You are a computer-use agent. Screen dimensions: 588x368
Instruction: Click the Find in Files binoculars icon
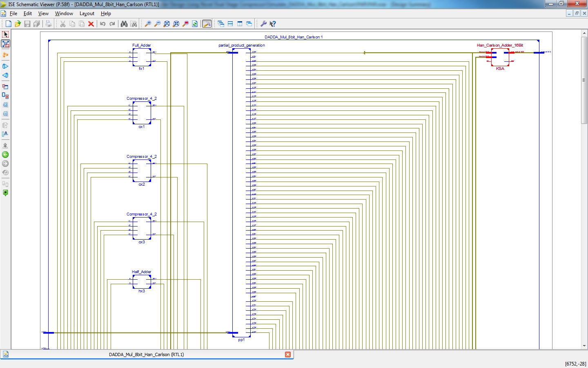pos(134,24)
